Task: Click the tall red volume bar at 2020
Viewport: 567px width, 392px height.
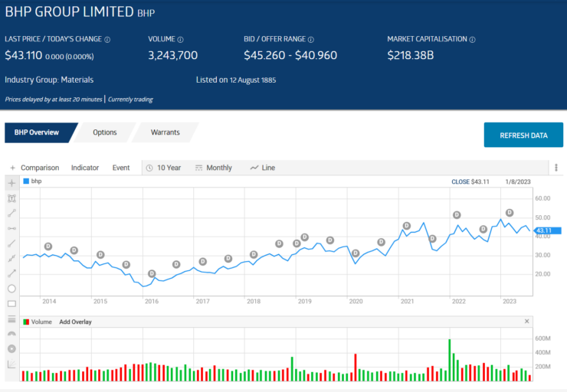Action: (x=356, y=367)
